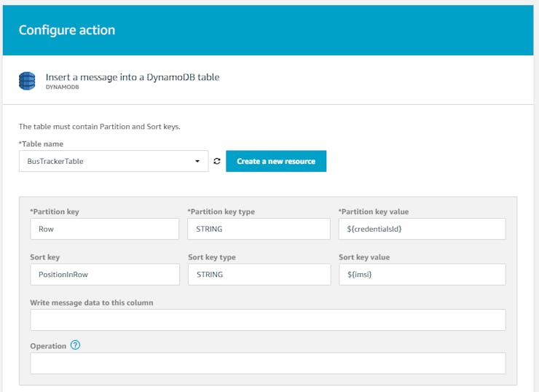Select the Insert a message into DynamoDB heading
The width and height of the screenshot is (539, 392).
click(x=133, y=77)
